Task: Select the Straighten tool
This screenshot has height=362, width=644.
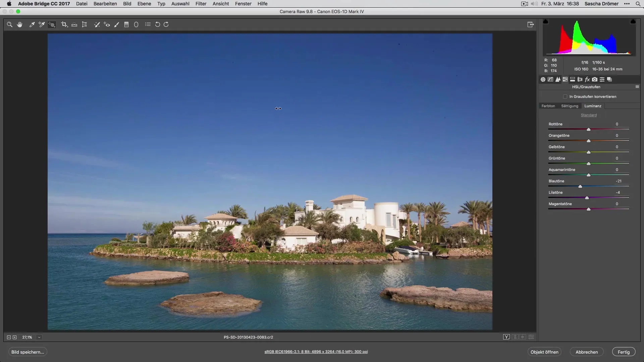Action: click(x=74, y=24)
